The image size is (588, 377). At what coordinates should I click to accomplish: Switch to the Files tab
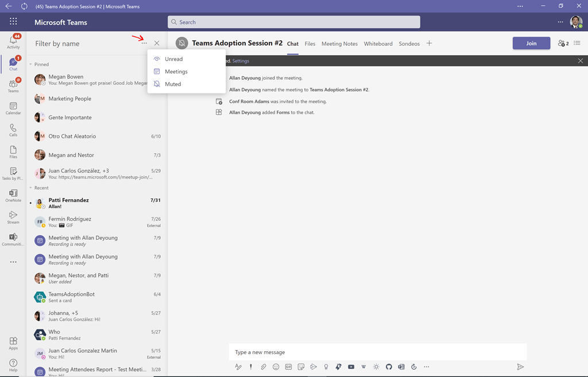[310, 44]
